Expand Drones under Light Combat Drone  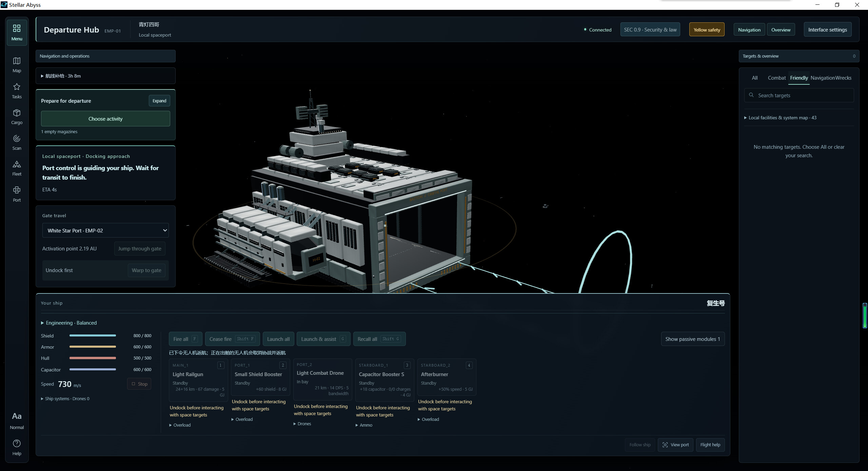302,424
